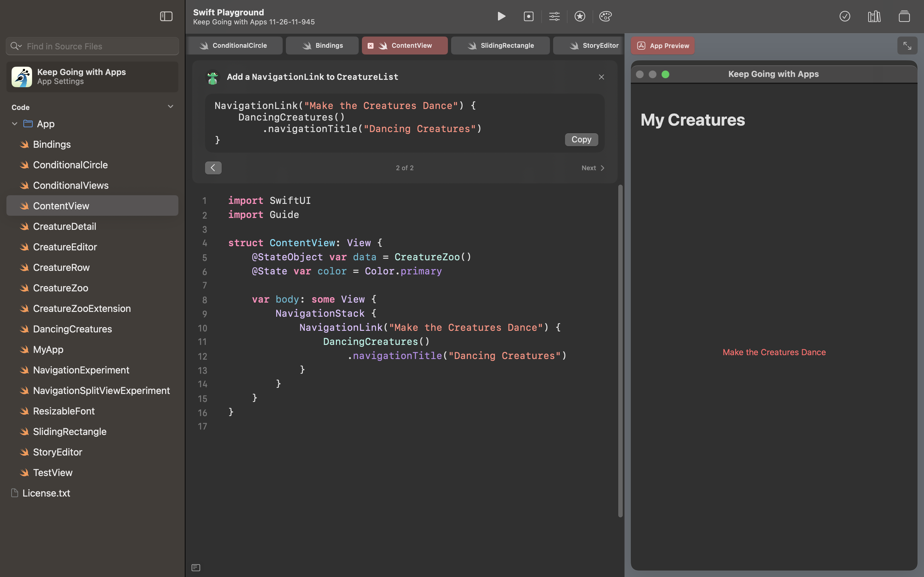Run the app with the play button

(501, 16)
